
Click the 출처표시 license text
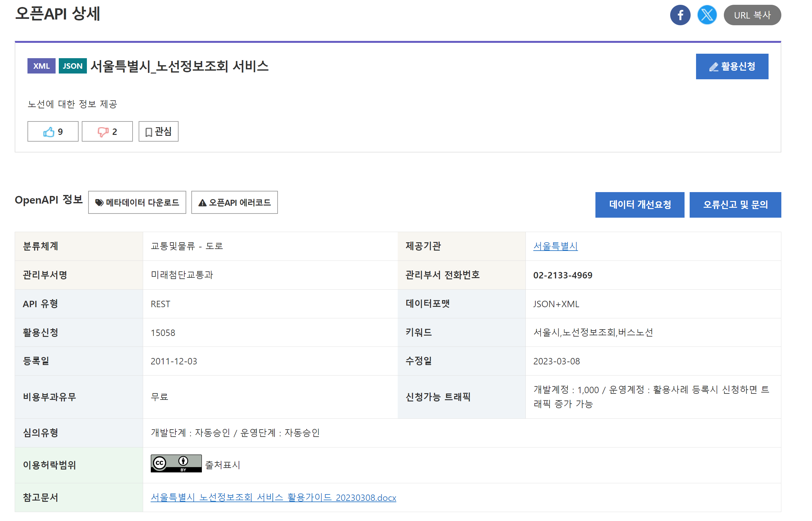[x=222, y=465]
